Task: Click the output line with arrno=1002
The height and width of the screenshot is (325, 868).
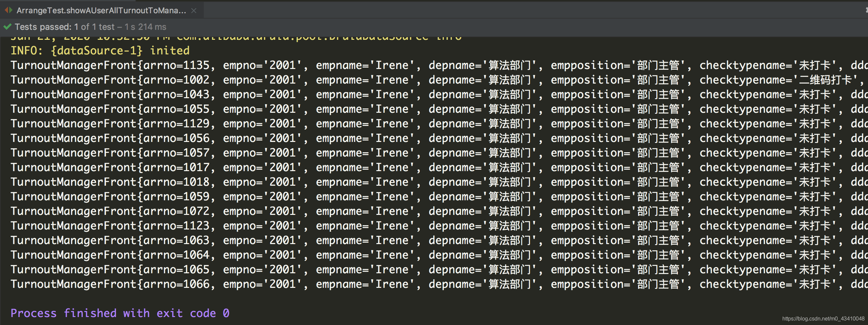Action: click(439, 80)
